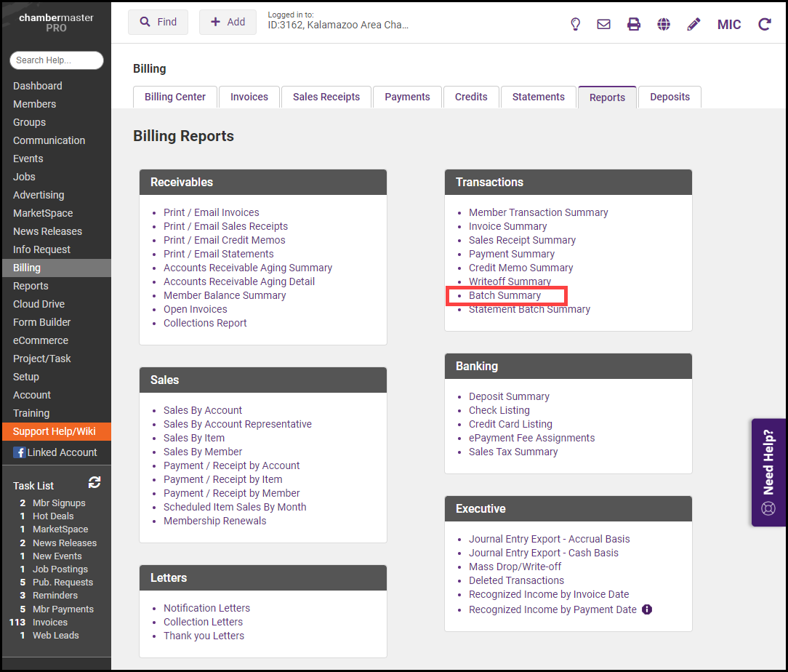This screenshot has width=788, height=672.
Task: Click the Add button
Action: 228,22
